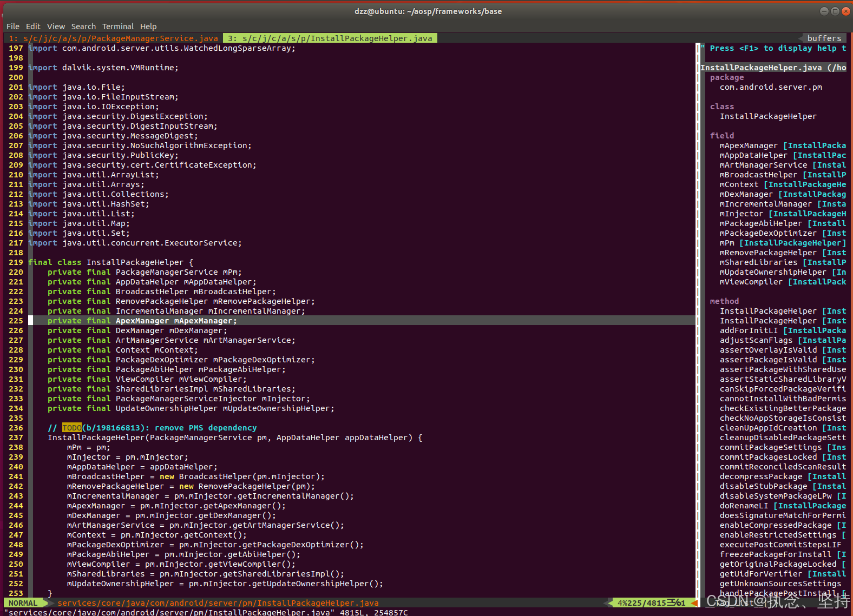Image resolution: width=853 pixels, height=616 pixels.
Task: Jump to mApexManager field in tagbar
Action: 783,145
